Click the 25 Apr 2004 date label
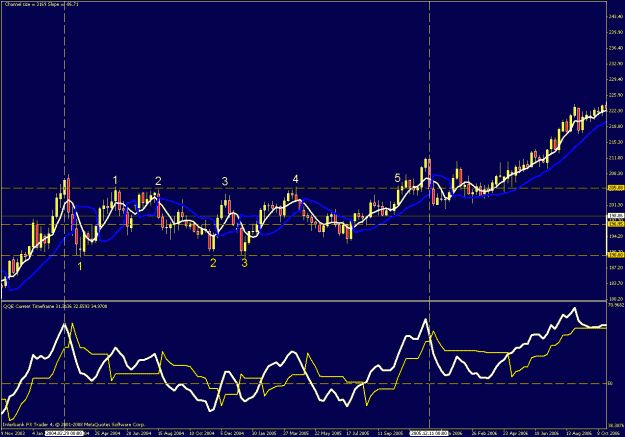Image resolution: width=625 pixels, height=437 pixels. pyautogui.click(x=107, y=433)
